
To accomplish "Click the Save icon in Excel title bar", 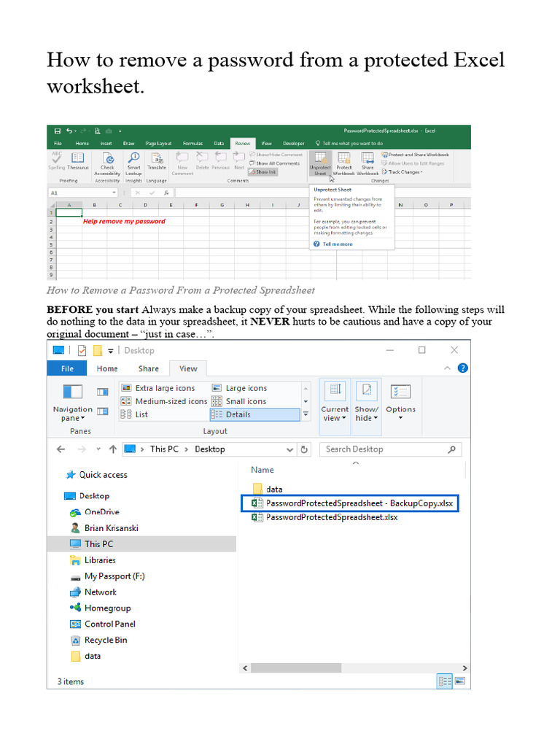I will click(x=58, y=131).
